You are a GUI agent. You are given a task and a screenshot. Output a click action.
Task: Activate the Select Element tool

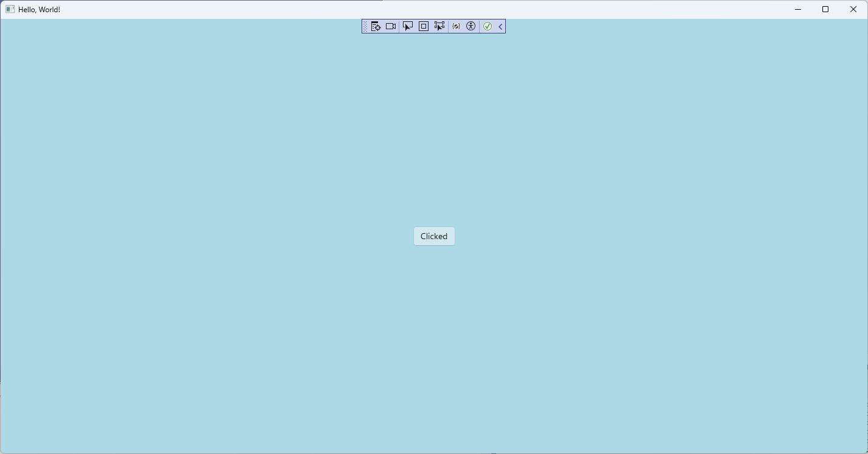[408, 26]
